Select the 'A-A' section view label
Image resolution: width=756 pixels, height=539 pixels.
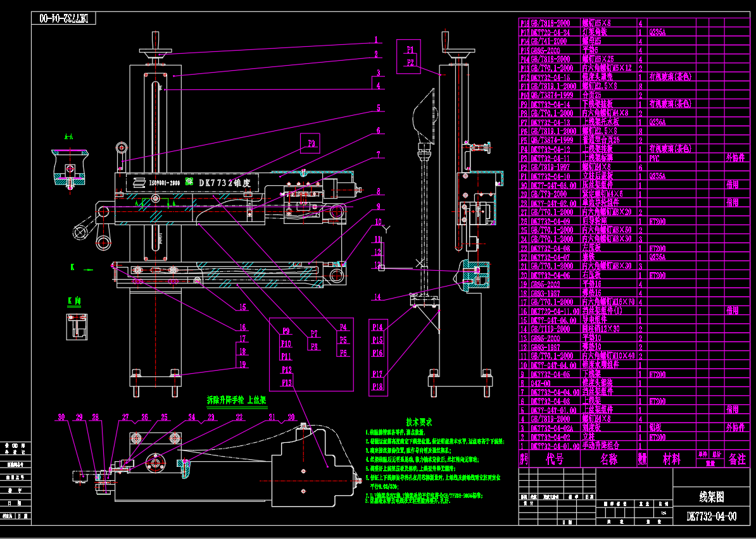69,137
